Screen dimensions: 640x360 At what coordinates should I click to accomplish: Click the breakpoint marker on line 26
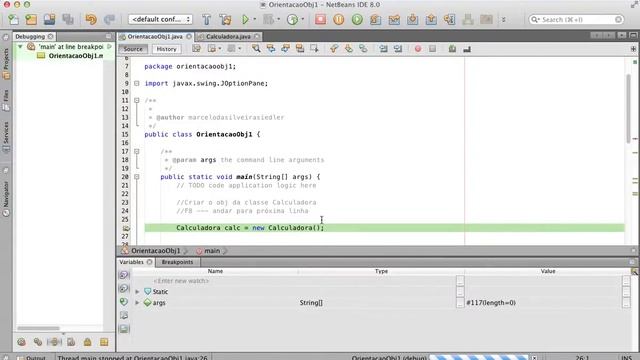pyautogui.click(x=126, y=228)
